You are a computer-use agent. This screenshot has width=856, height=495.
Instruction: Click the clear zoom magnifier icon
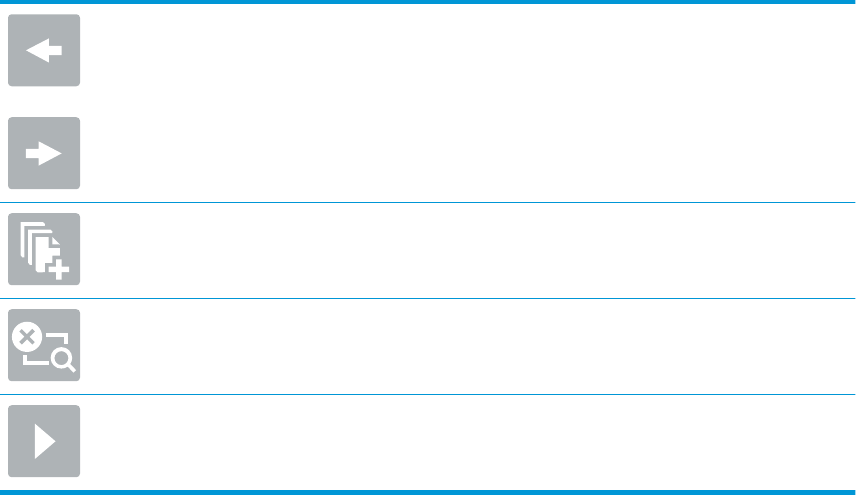(44, 345)
